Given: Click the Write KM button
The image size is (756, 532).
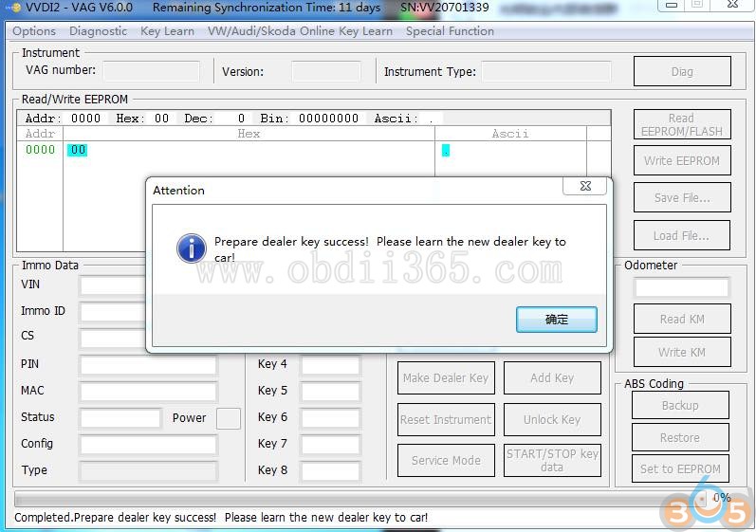Looking at the screenshot, I should [682, 352].
